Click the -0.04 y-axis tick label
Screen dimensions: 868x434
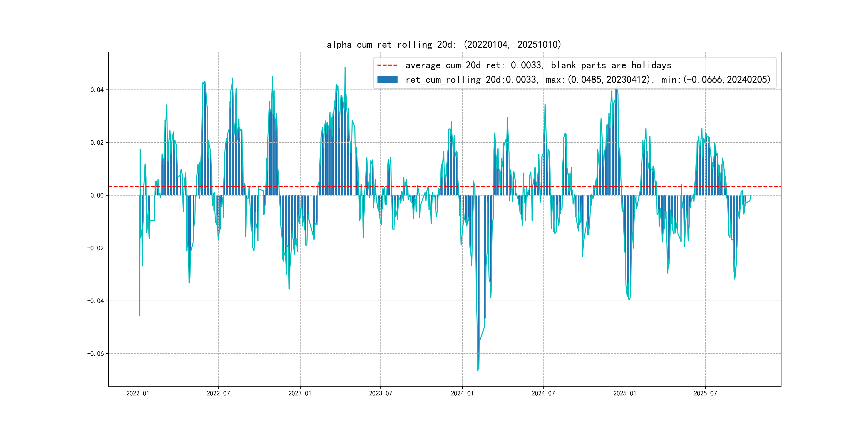tap(95, 301)
